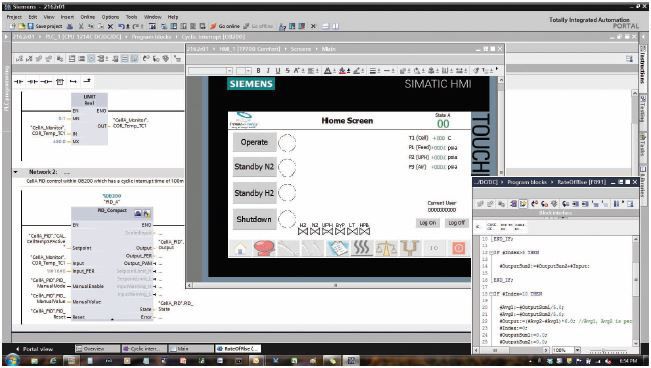The image size is (651, 368).
Task: Click the Go online icon
Action: 213,26
